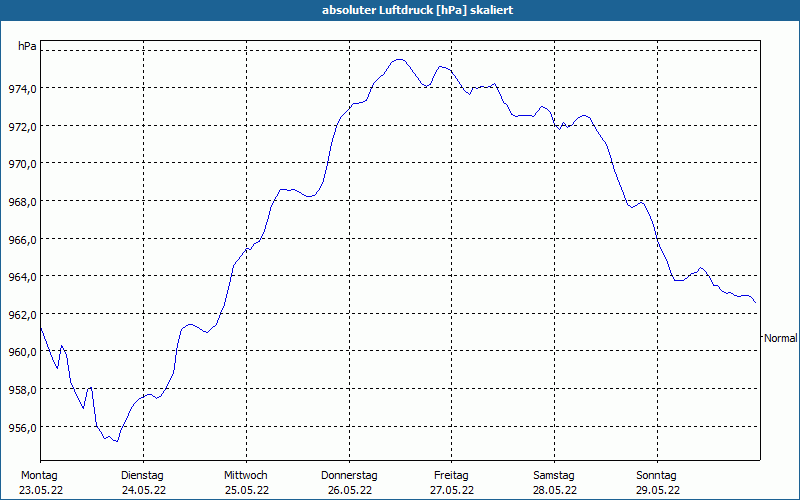Select the 960,0 axis value
This screenshot has width=800, height=500.
[x=22, y=353]
